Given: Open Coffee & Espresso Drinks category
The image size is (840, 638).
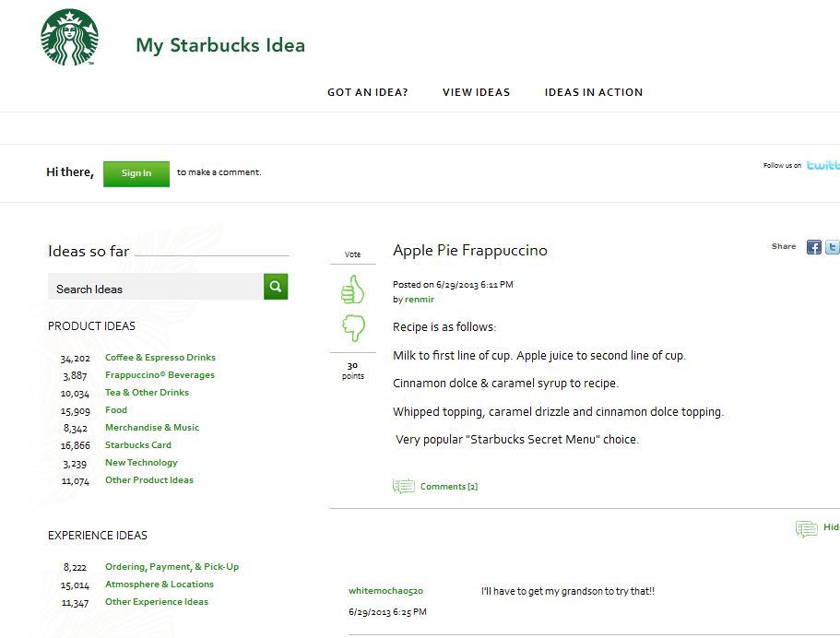Looking at the screenshot, I should tap(160, 358).
